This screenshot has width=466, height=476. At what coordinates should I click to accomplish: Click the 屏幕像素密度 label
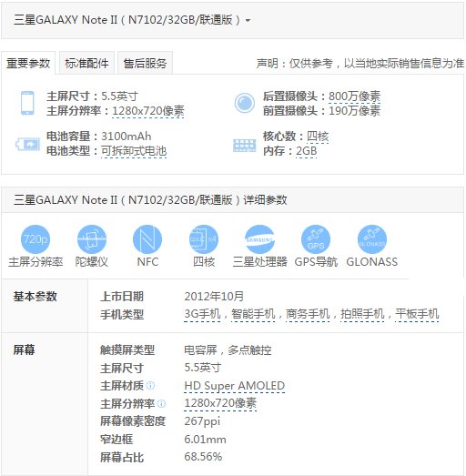[x=133, y=421]
